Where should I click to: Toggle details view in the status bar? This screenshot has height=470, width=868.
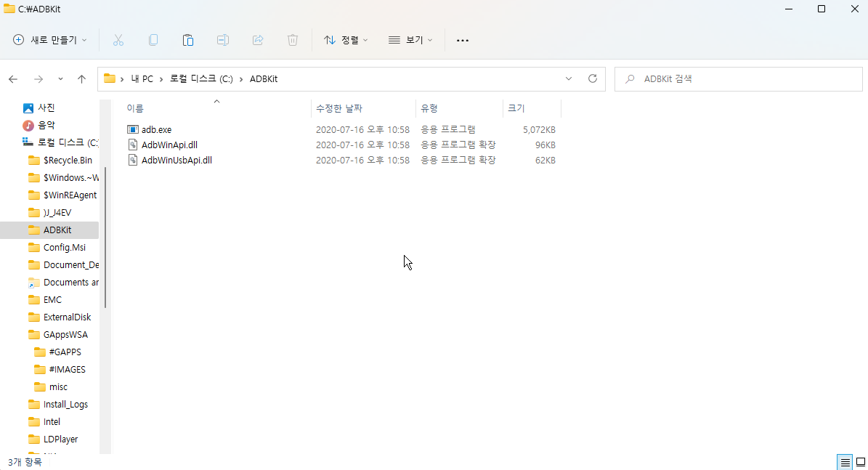click(845, 462)
